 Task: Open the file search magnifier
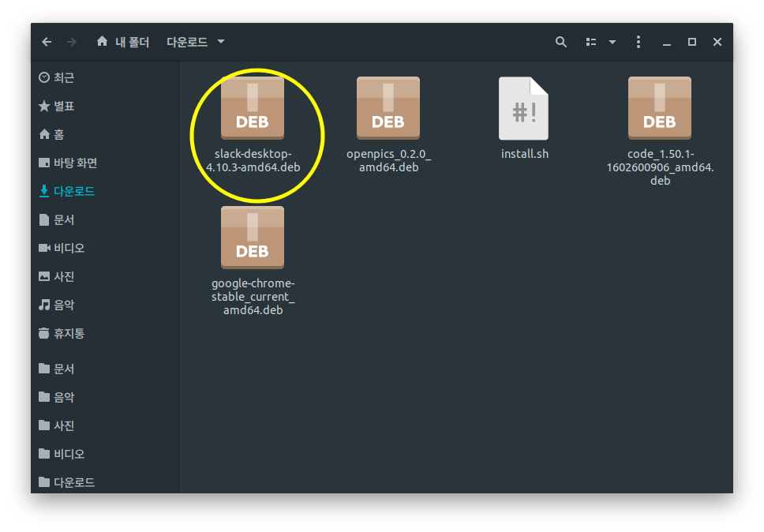(561, 42)
